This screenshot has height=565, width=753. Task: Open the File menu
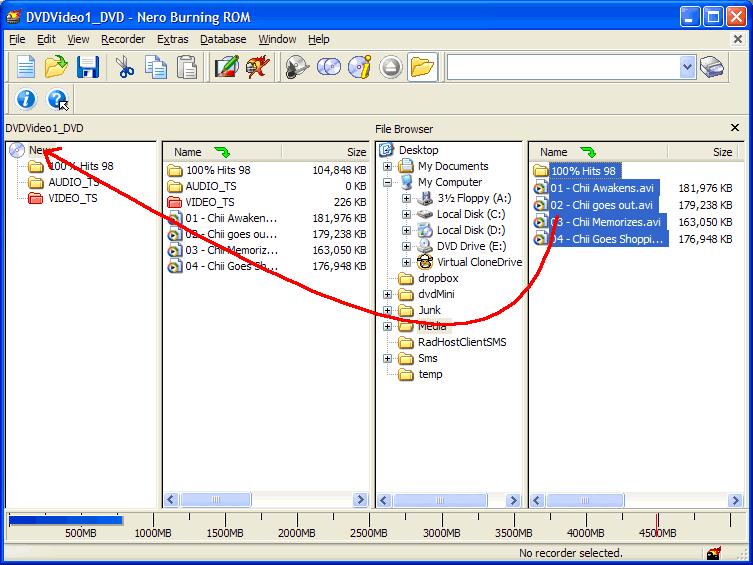[17, 39]
